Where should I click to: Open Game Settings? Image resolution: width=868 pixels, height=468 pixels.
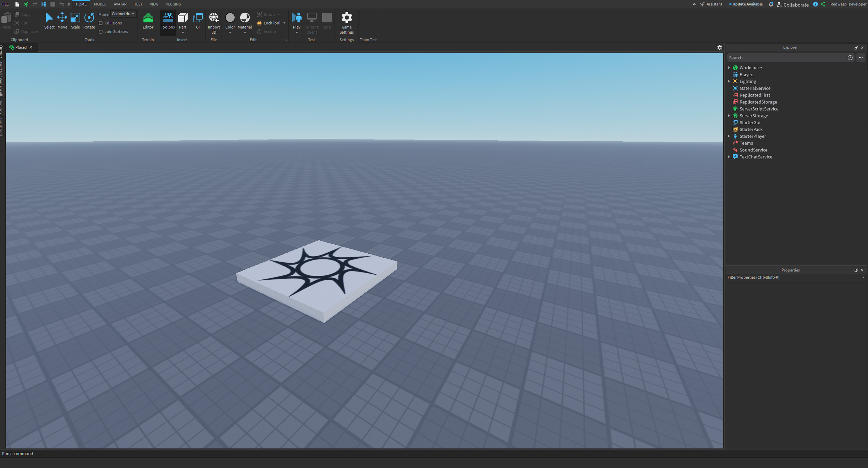coord(346,22)
